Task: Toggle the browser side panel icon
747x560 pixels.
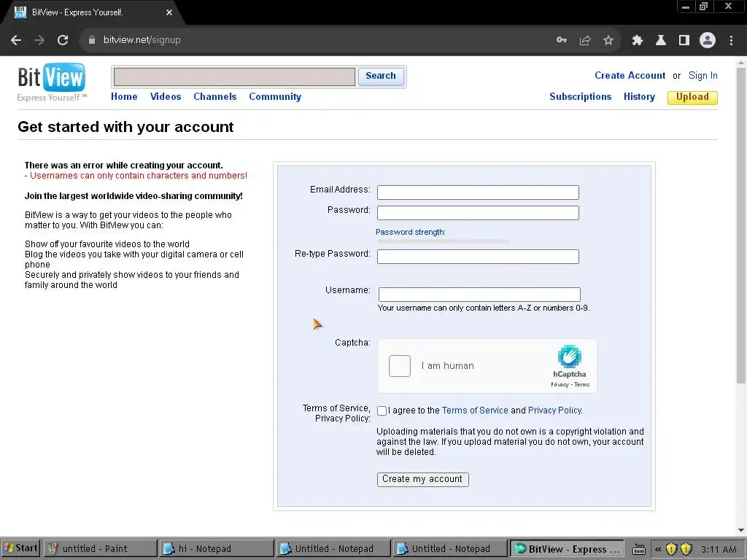Action: 684,40
